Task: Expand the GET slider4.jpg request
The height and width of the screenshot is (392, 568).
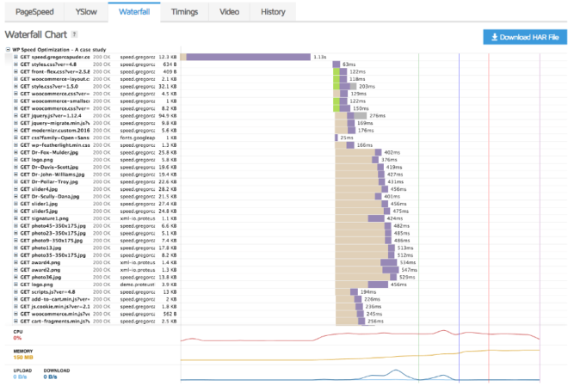Action: tap(15, 189)
